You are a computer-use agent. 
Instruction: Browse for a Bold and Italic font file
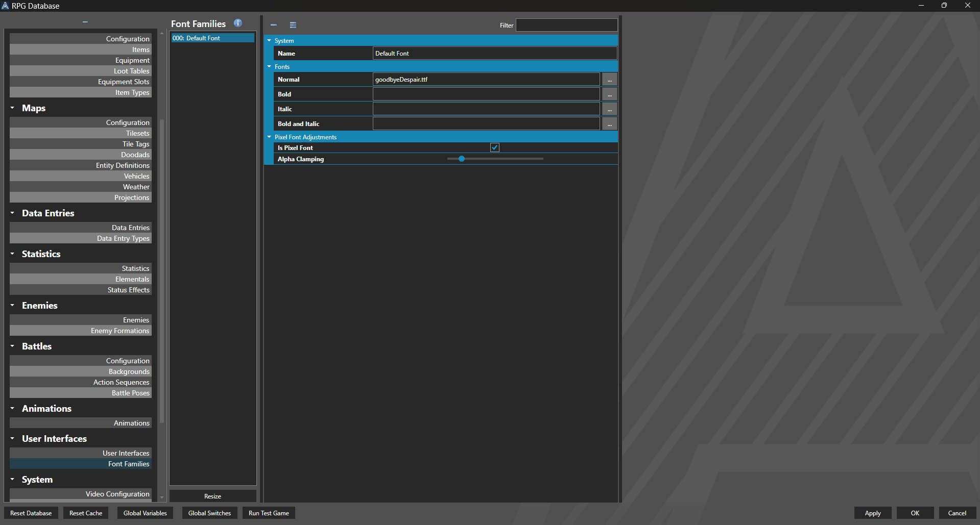click(x=609, y=123)
